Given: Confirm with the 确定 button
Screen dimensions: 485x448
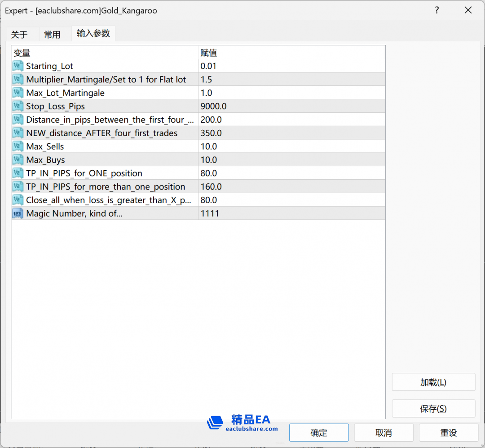Looking at the screenshot, I should [319, 433].
